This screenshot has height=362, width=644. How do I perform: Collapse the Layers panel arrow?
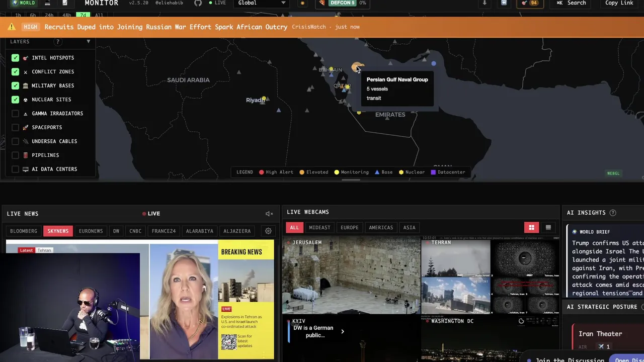89,42
